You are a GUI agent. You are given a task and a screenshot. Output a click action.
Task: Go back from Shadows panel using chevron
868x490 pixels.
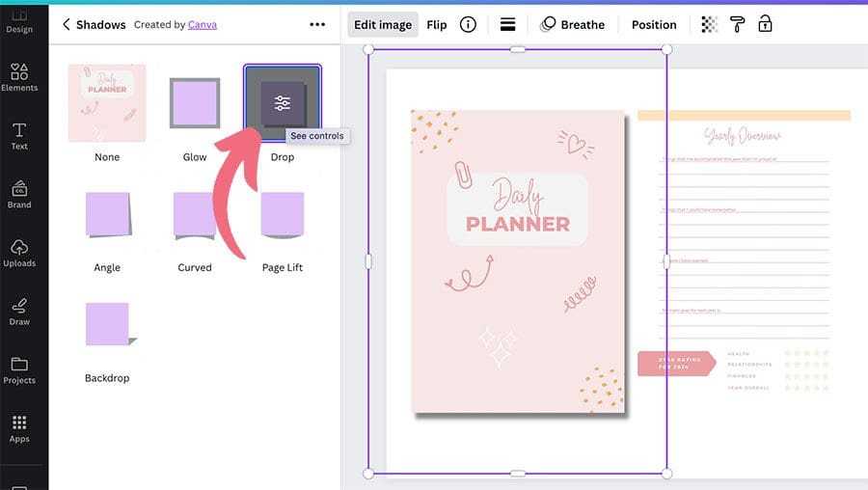tap(66, 25)
